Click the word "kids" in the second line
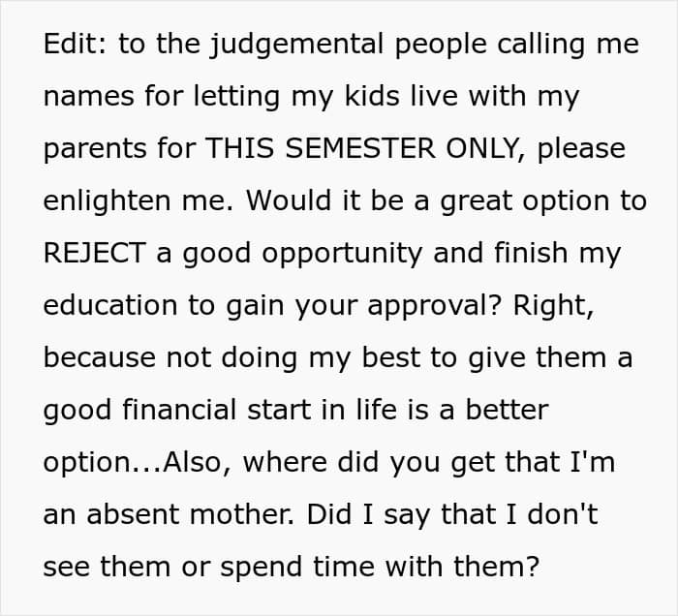This screenshot has width=678, height=616. click(371, 96)
